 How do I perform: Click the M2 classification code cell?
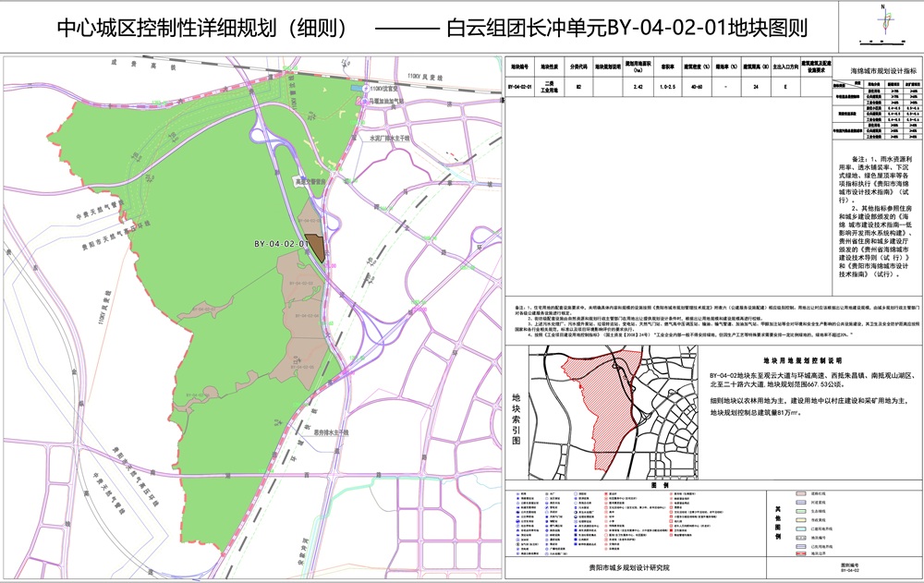pyautogui.click(x=578, y=87)
